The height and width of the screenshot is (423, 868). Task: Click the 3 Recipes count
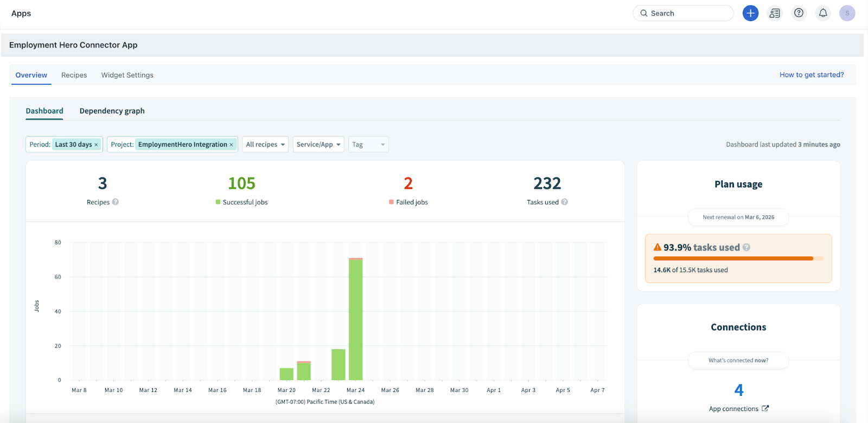(x=103, y=184)
